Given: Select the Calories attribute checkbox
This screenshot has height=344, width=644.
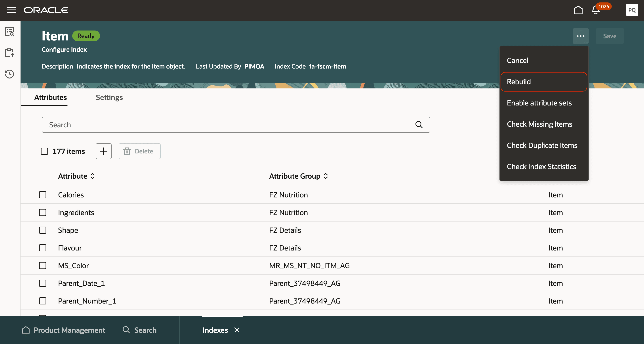Looking at the screenshot, I should click(43, 195).
